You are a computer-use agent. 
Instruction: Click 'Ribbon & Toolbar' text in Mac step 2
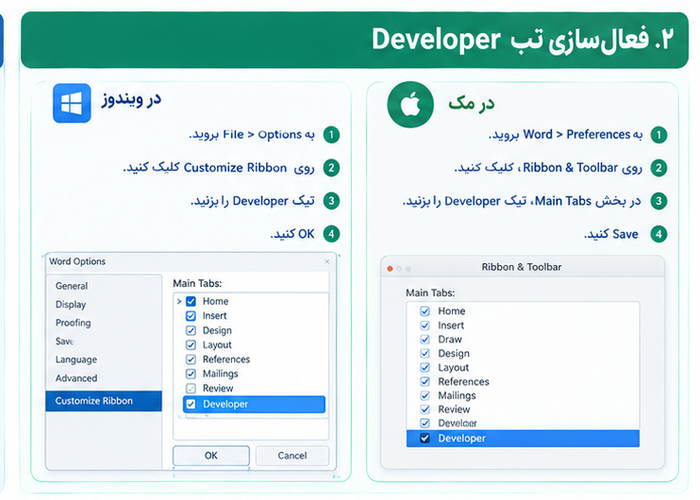(x=570, y=168)
